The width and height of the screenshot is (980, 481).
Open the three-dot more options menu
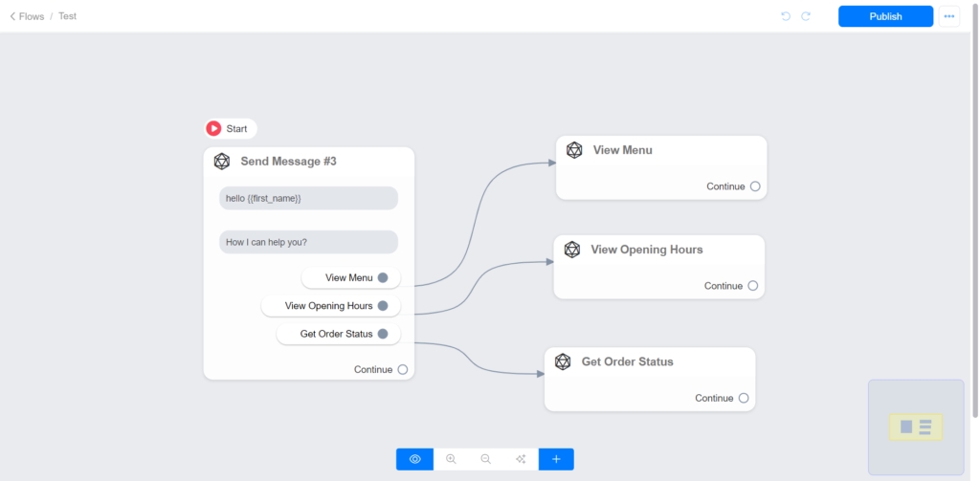(x=949, y=16)
